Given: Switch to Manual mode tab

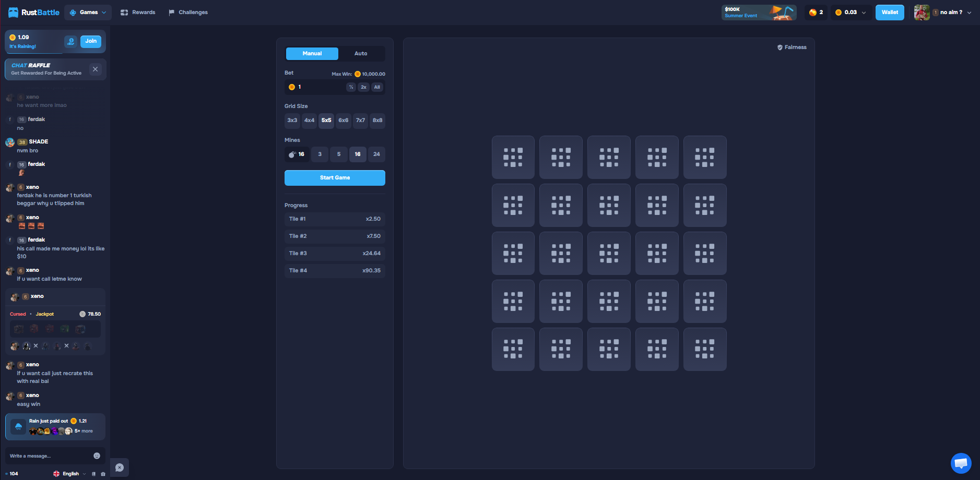Looking at the screenshot, I should (x=312, y=54).
